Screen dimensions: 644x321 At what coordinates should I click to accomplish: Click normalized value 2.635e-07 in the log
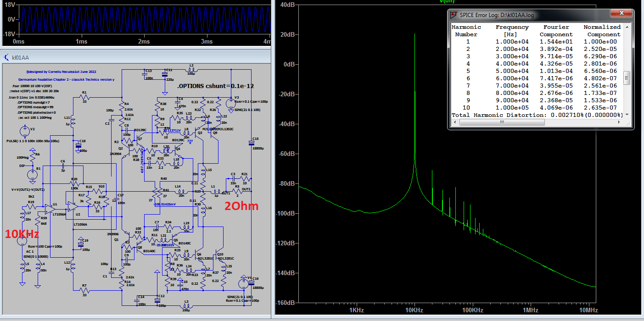tap(600, 108)
